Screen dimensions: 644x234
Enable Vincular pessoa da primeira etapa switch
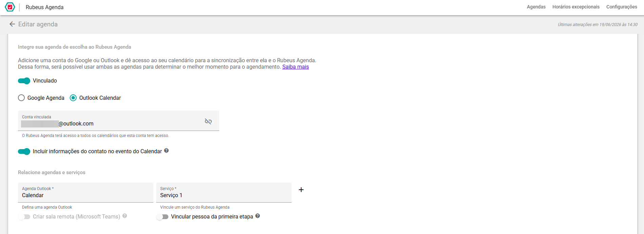162,217
